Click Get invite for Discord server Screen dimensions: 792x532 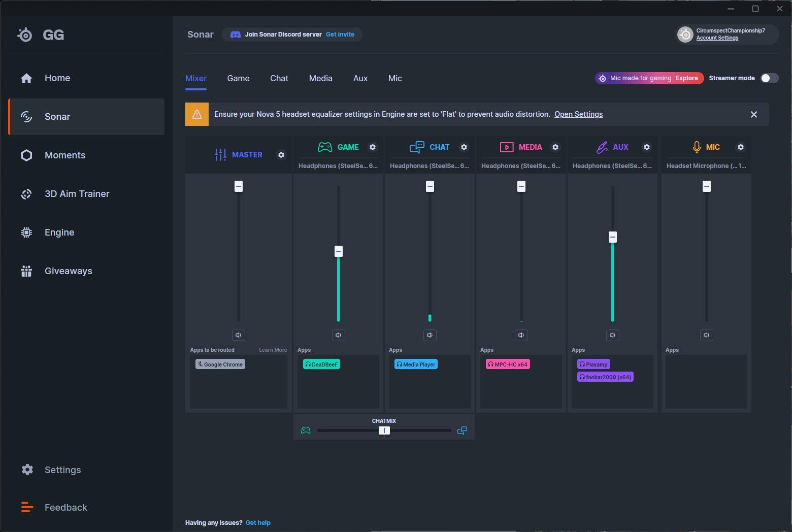(x=340, y=35)
